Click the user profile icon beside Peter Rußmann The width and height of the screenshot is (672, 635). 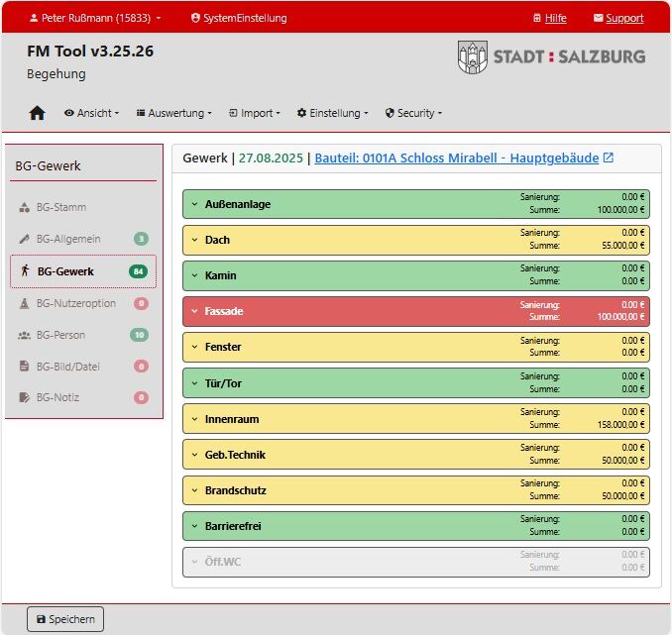pos(34,18)
